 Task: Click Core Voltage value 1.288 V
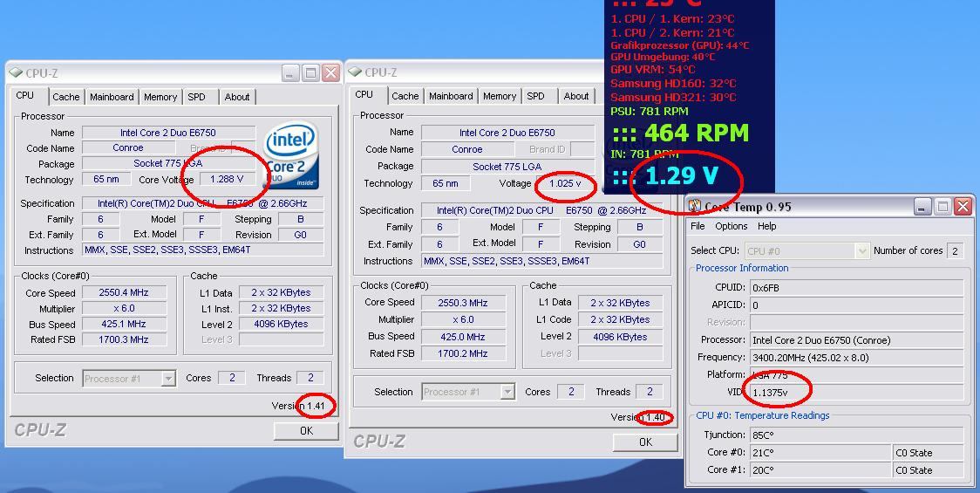click(x=228, y=179)
